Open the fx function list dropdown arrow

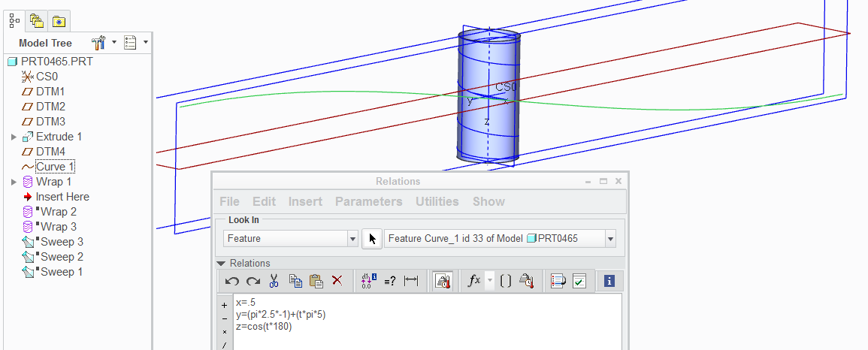(x=489, y=281)
